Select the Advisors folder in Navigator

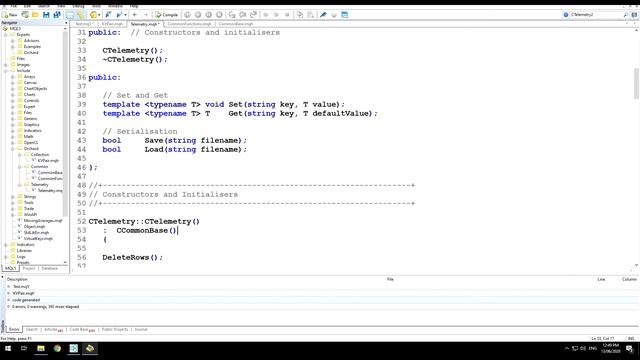click(31, 41)
